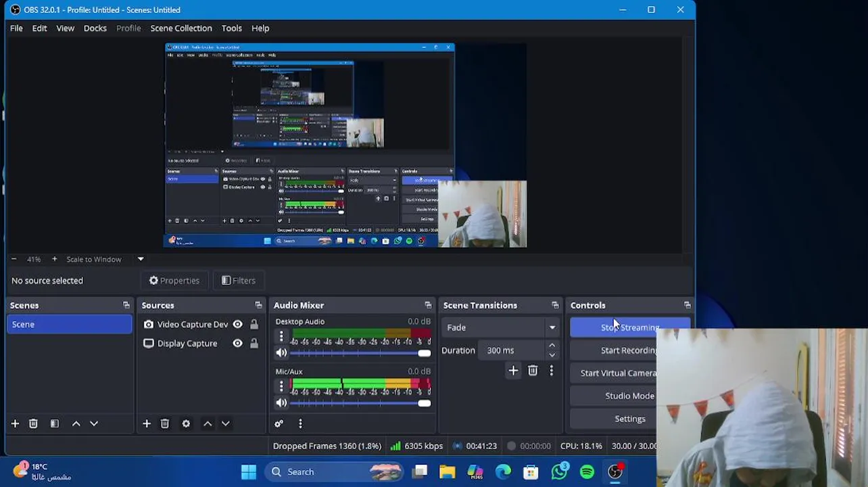Undock the Sources panel
This screenshot has height=487, width=868.
pyautogui.click(x=258, y=305)
